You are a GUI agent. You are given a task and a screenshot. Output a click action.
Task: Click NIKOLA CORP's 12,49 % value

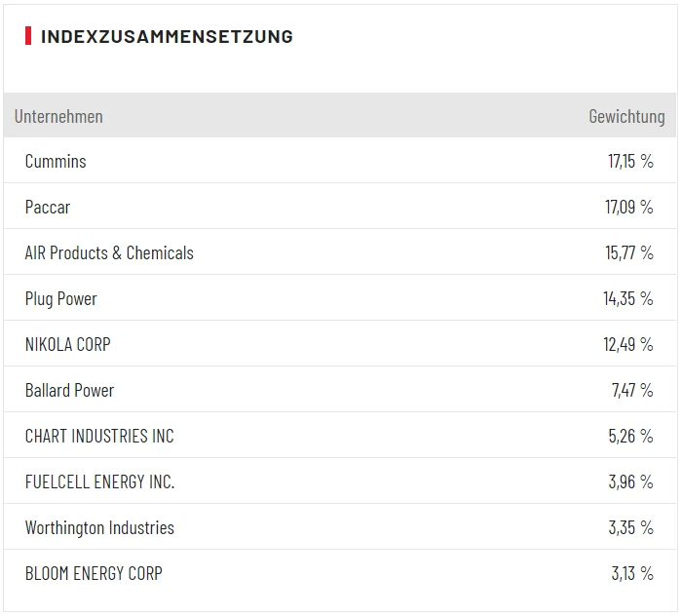[628, 344]
